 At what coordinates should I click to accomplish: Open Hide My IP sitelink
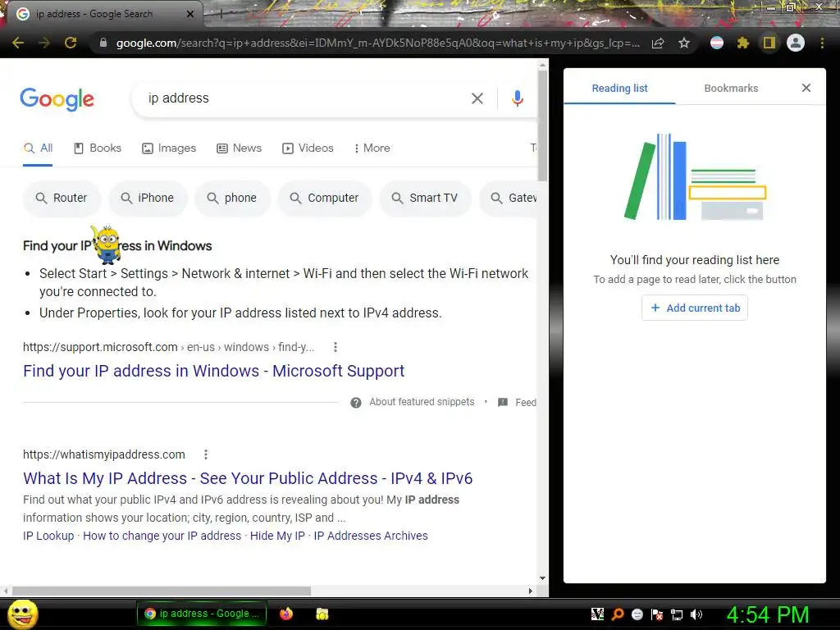click(x=277, y=536)
